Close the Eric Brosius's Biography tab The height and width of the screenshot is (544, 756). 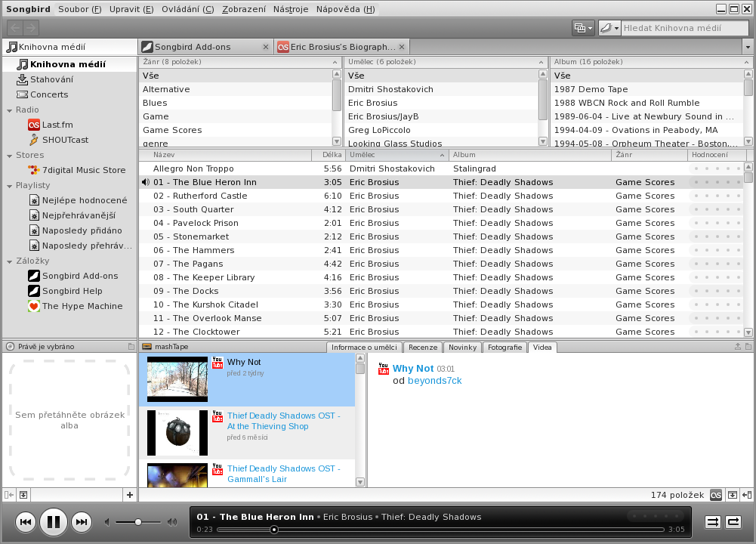(x=402, y=47)
